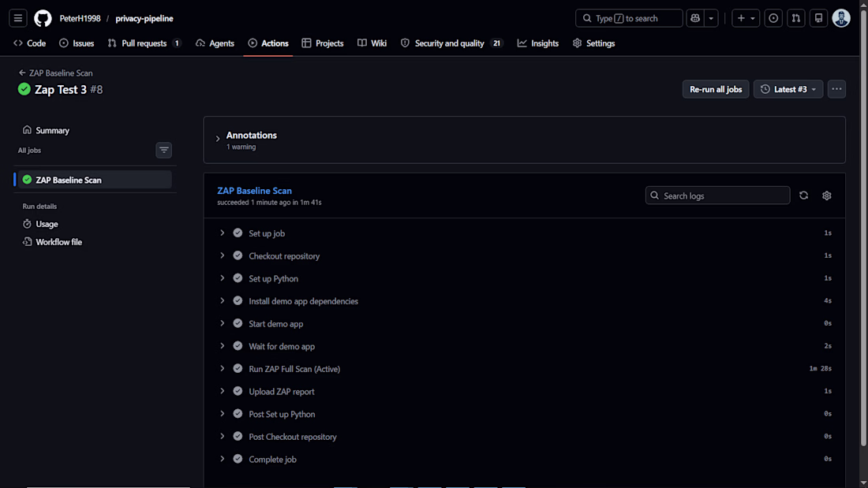The width and height of the screenshot is (868, 488).
Task: Click the filter jobs icon
Action: pos(164,150)
